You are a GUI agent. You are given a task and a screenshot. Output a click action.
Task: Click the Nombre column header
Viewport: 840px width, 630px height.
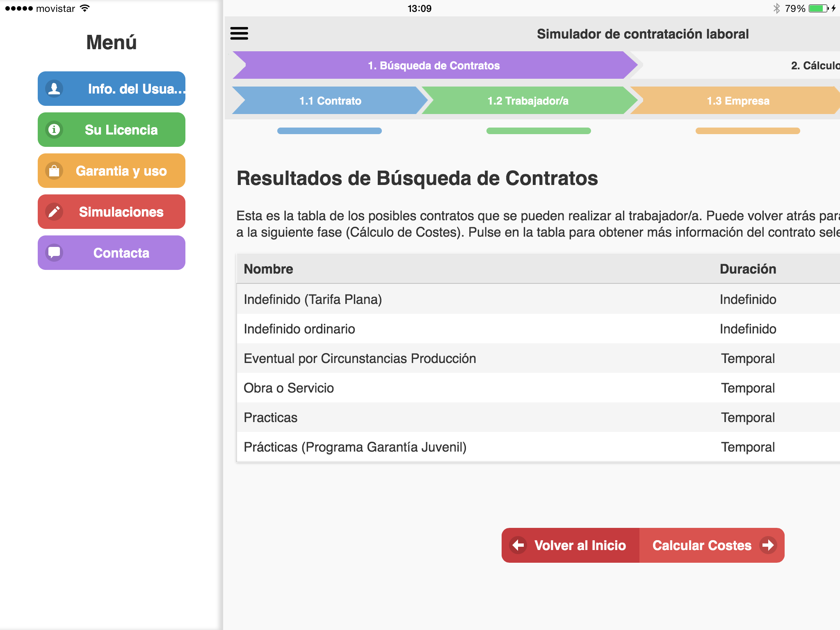point(268,269)
